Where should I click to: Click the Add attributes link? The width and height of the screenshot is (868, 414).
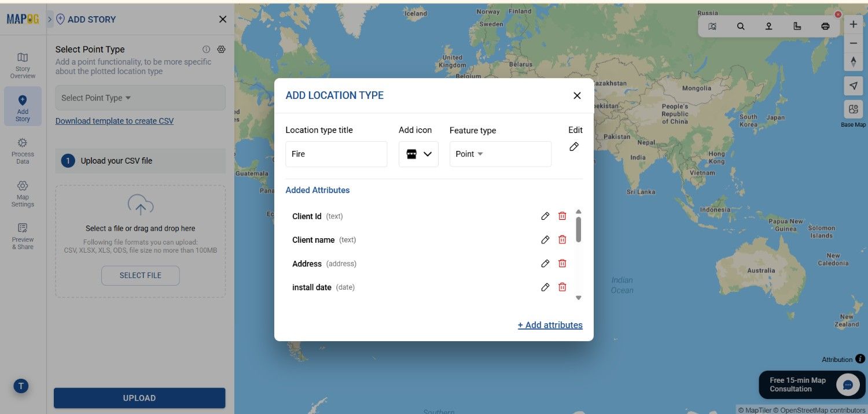click(x=550, y=325)
